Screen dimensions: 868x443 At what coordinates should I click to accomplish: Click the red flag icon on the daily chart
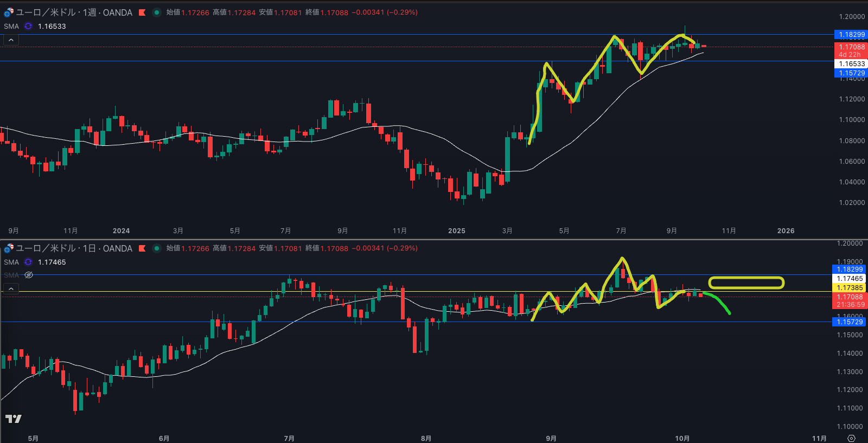point(142,248)
